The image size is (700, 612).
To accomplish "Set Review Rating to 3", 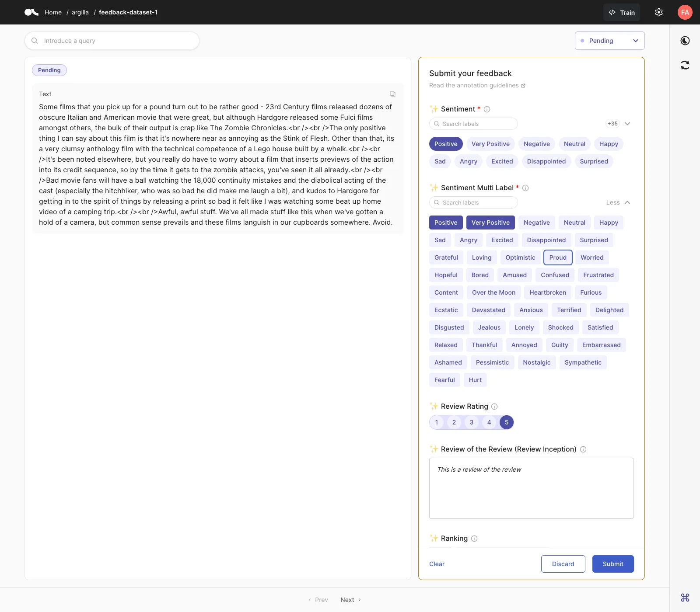I will coord(472,422).
